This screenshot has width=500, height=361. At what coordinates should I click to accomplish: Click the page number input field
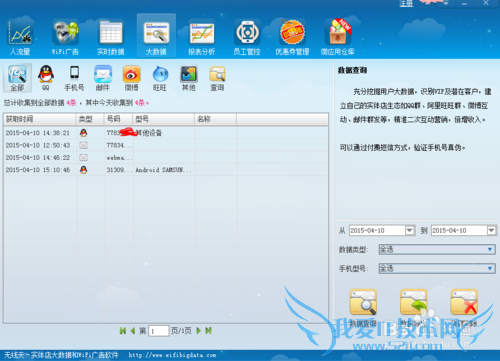tap(159, 331)
